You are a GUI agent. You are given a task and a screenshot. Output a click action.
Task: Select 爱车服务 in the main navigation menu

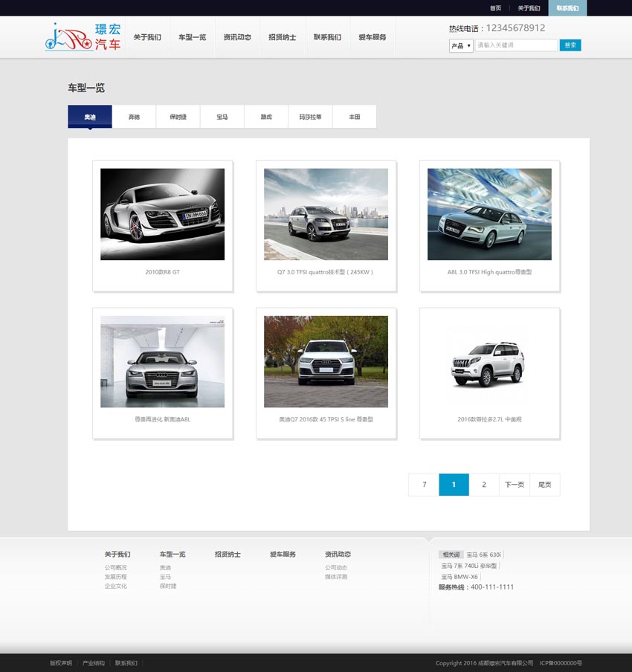(x=373, y=37)
